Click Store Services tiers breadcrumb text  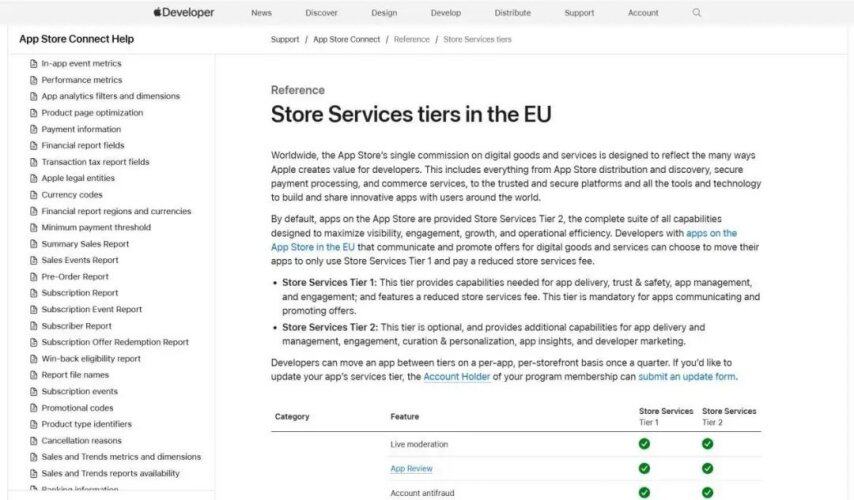tap(477, 39)
